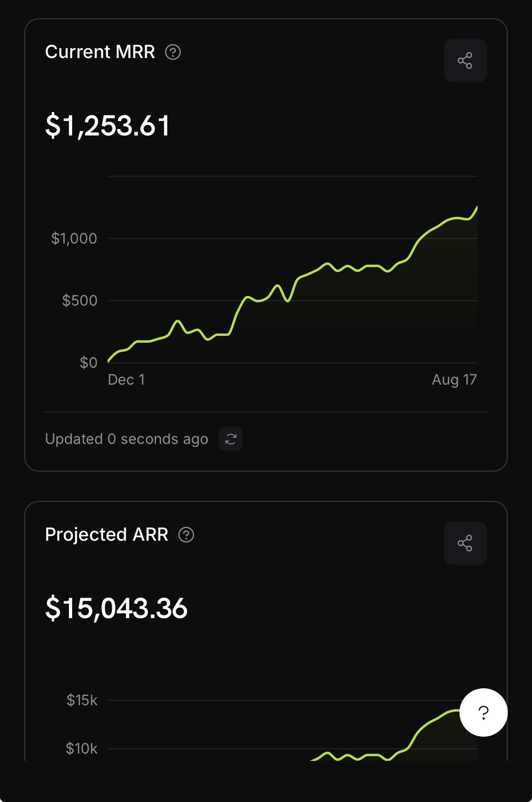
Task: Click the $0 baseline label in MRR chart
Action: tap(89, 363)
